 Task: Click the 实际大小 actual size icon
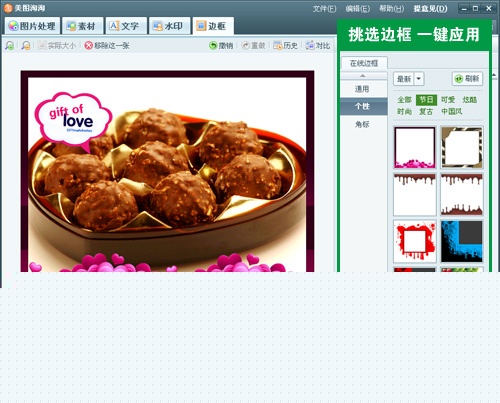(x=57, y=46)
